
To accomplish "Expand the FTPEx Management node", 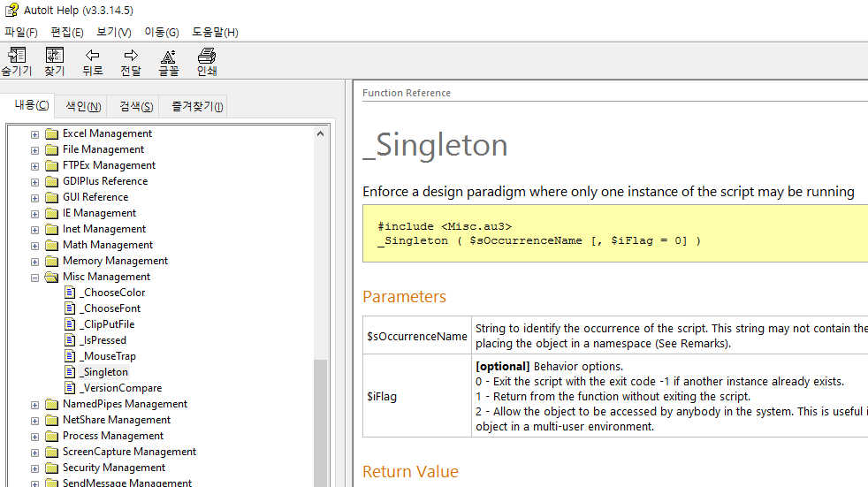I will pyautogui.click(x=34, y=166).
